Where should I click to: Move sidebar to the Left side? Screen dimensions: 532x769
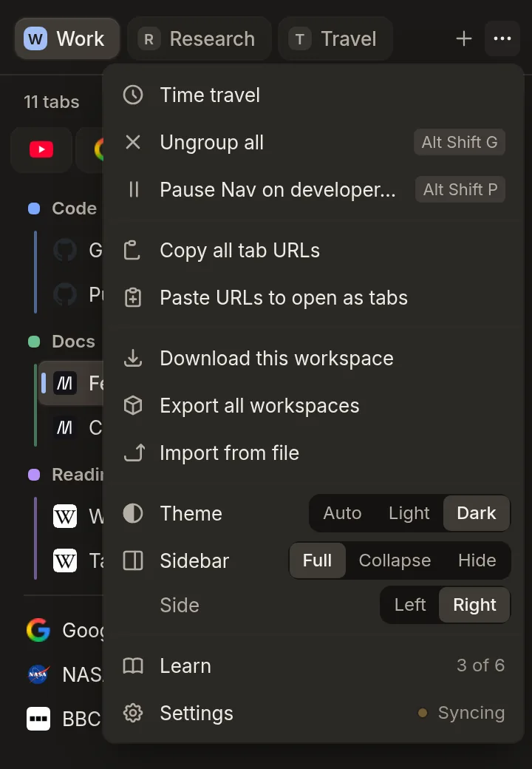point(410,605)
